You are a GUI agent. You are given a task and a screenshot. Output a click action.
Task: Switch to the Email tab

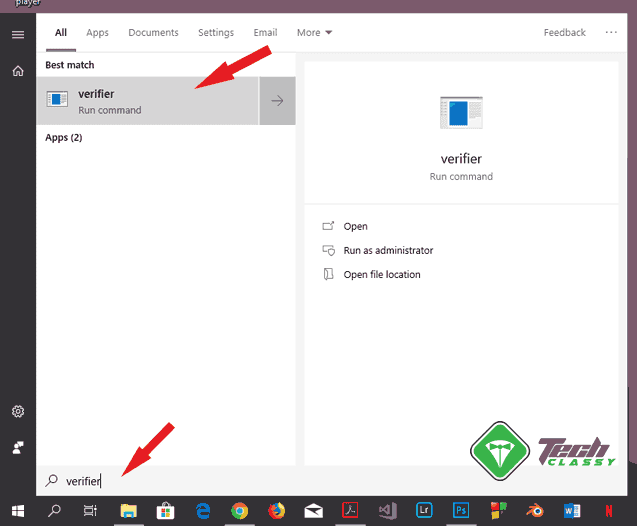point(265,32)
